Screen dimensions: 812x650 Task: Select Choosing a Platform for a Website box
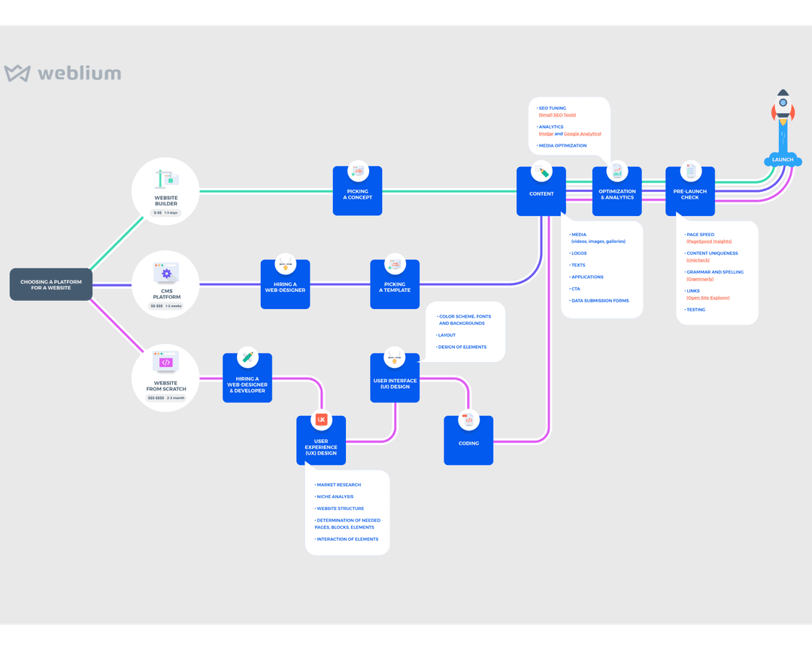tap(51, 284)
